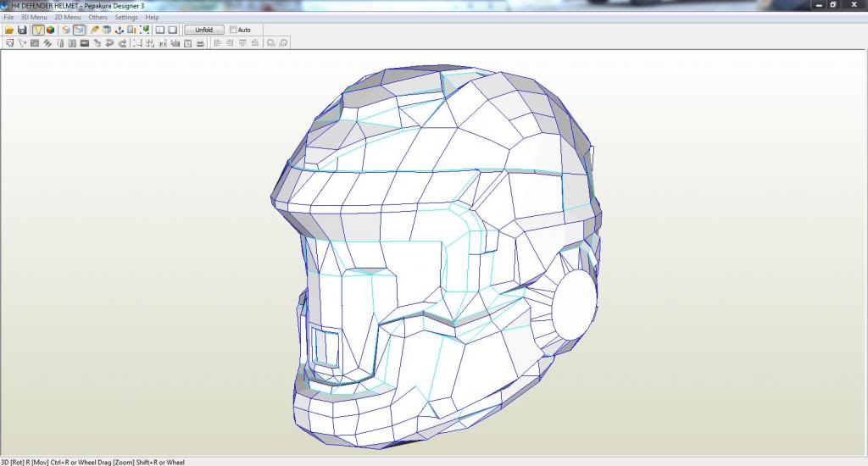The height and width of the screenshot is (466, 868).
Task: Toggle the light bulb lighting icon
Action: pyautogui.click(x=37, y=30)
